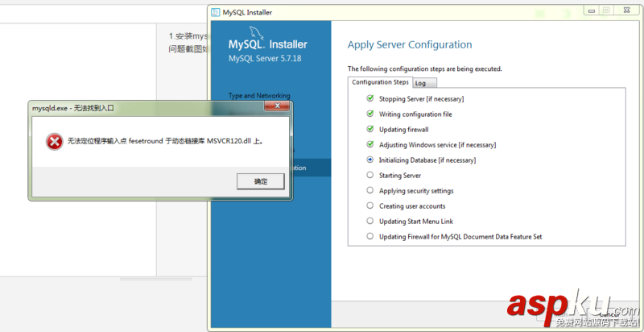Screen dimensions: 644x332
Task: Select the Configuration Steps tab
Action: 380,82
